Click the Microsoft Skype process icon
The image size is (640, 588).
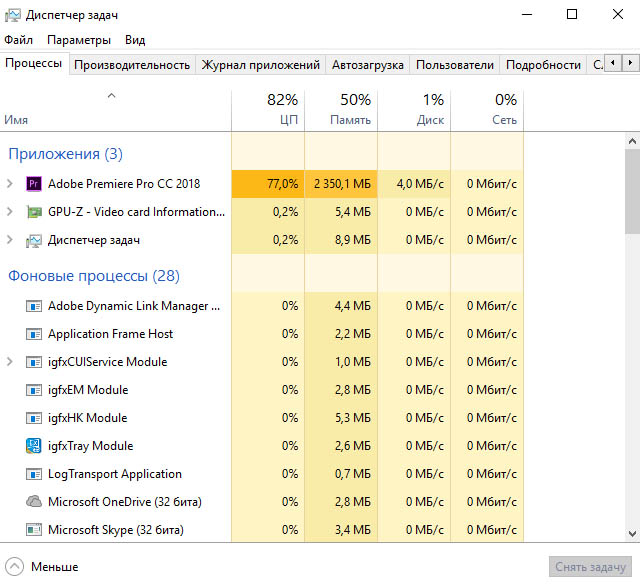34,530
